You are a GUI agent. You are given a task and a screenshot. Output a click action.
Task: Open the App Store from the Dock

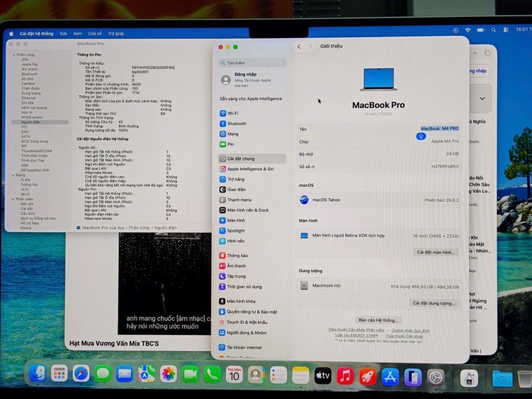coord(390,377)
